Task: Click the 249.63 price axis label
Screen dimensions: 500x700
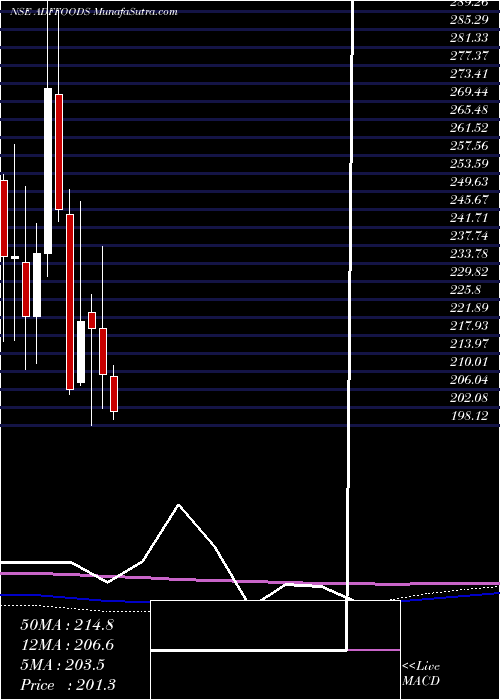Action: click(x=469, y=182)
